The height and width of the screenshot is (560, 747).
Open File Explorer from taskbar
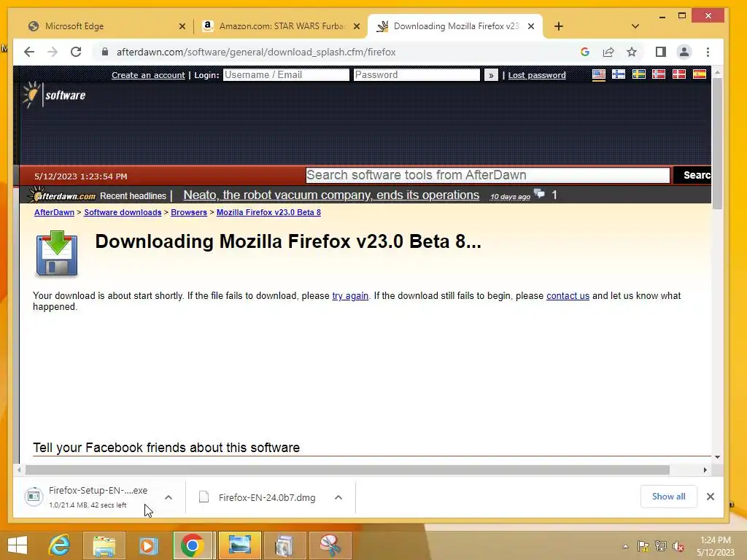click(x=104, y=545)
